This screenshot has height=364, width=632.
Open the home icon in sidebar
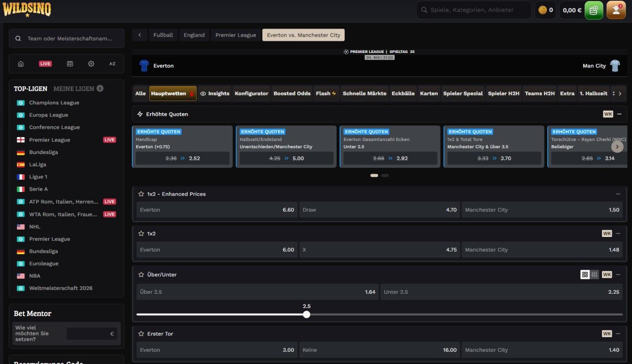tap(21, 64)
